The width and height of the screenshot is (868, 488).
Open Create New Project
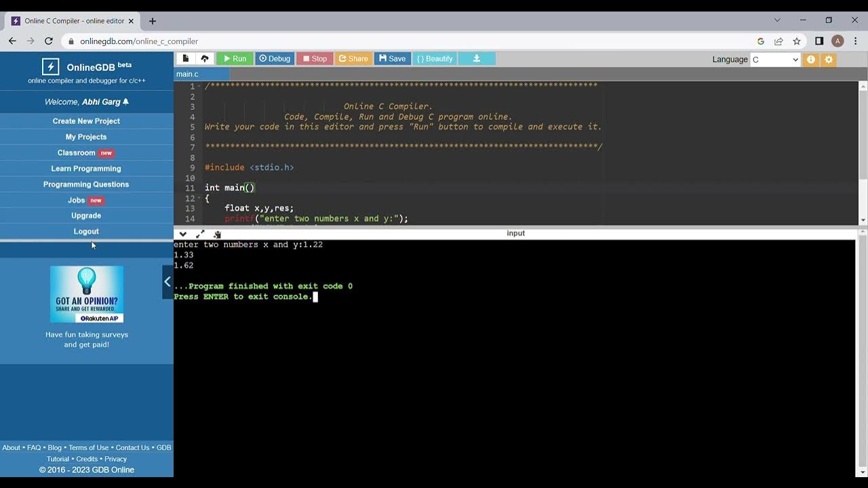tap(86, 121)
